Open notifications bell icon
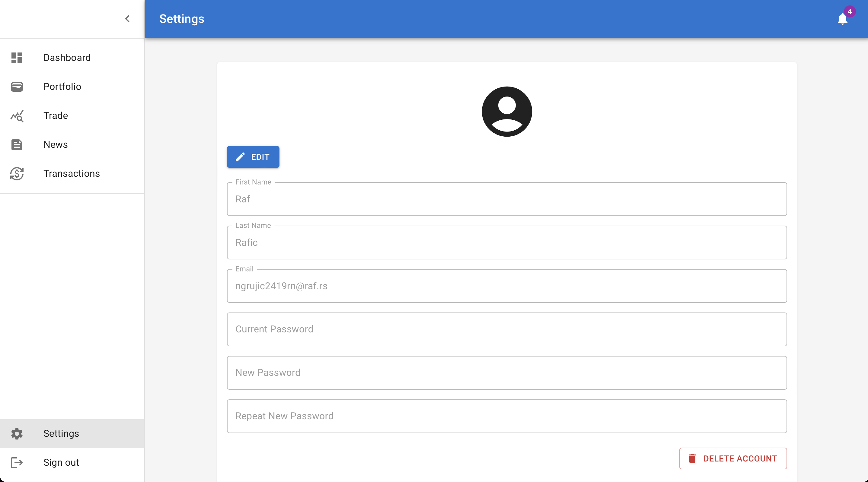Screen dimensions: 868x482 pos(842,19)
